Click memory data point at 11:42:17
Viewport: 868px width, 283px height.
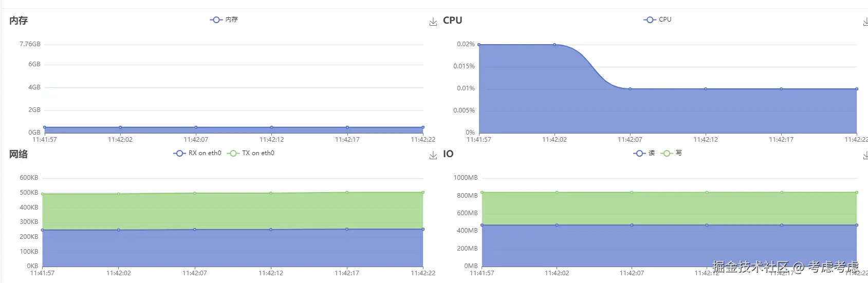click(x=347, y=127)
